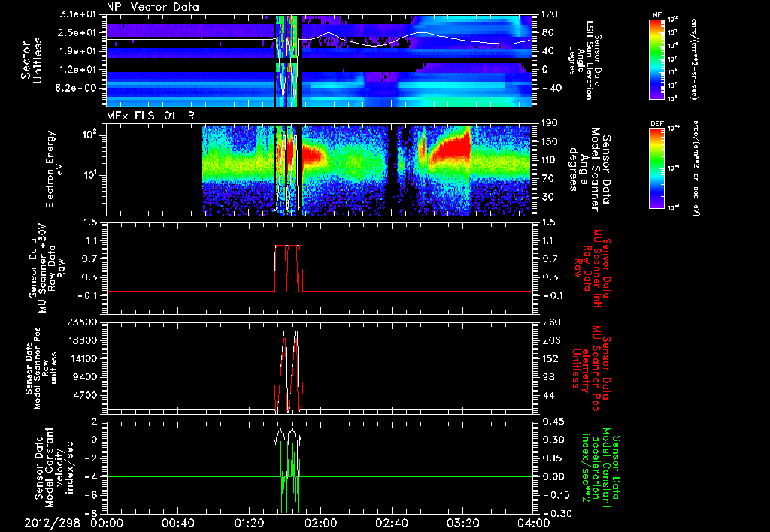Click the 'NPI Vector Data' panel title

153,7
